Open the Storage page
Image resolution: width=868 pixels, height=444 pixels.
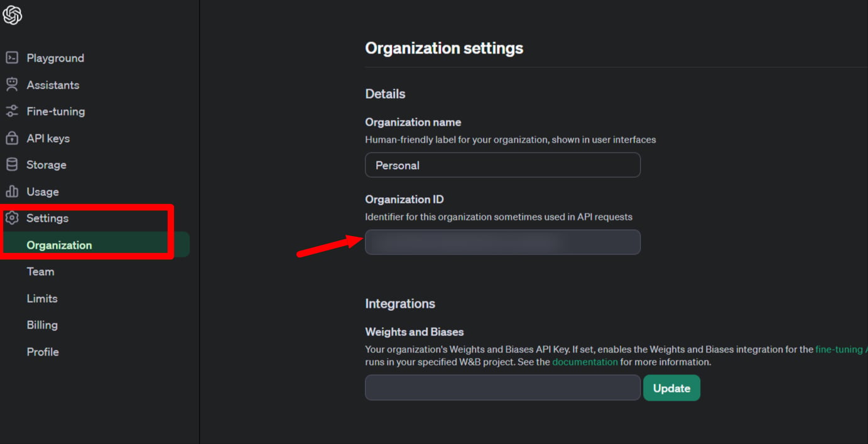click(x=46, y=165)
